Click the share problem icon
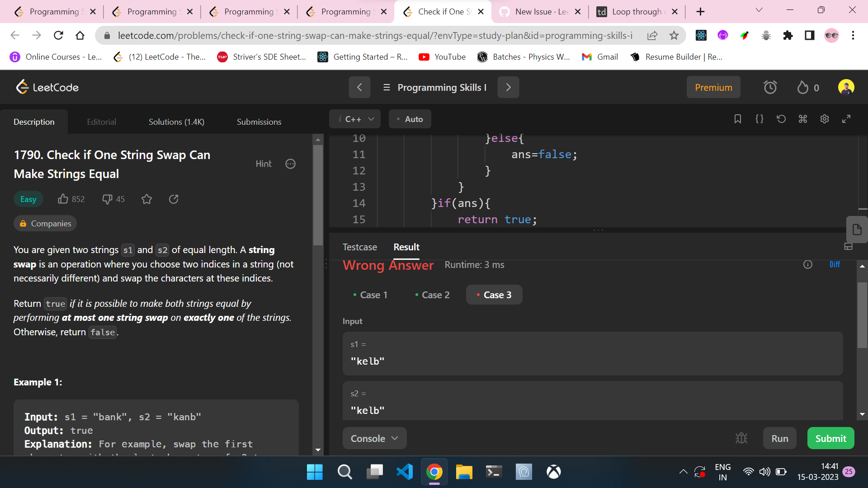 pyautogui.click(x=174, y=199)
